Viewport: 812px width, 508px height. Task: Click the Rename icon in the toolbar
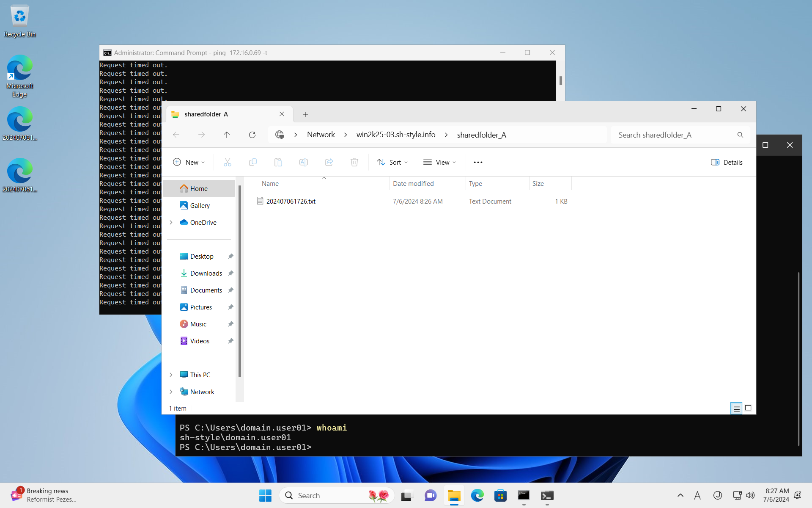point(304,162)
